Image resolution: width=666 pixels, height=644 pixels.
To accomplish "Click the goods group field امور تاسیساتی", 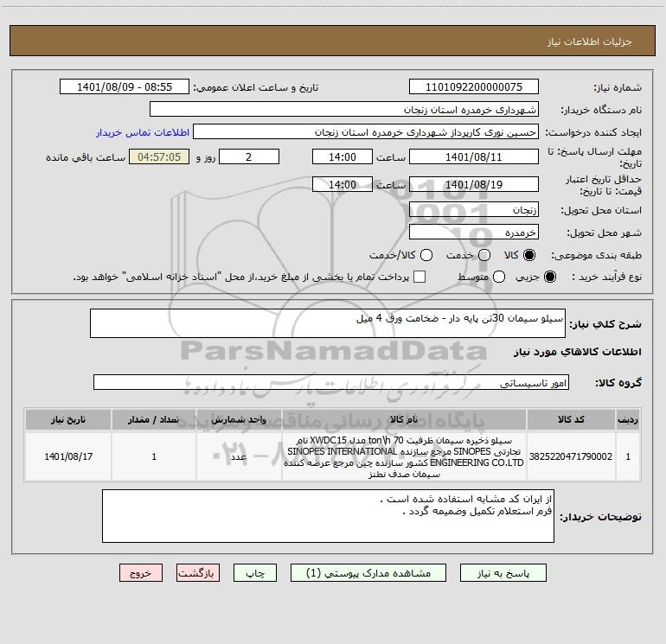I will click(x=331, y=382).
